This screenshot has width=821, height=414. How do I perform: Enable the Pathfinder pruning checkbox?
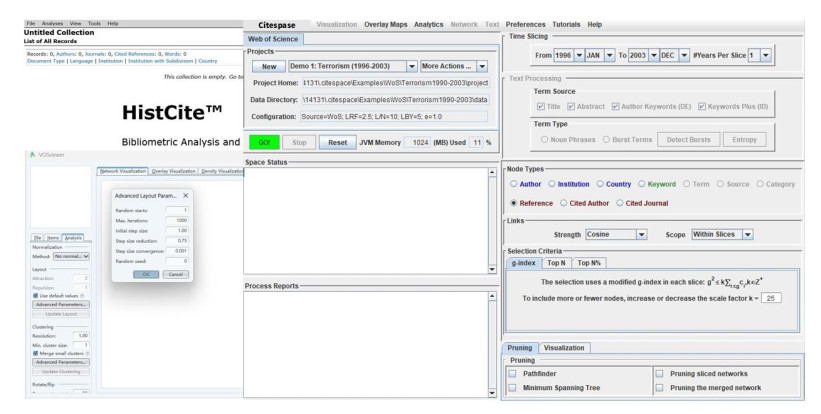(x=512, y=373)
